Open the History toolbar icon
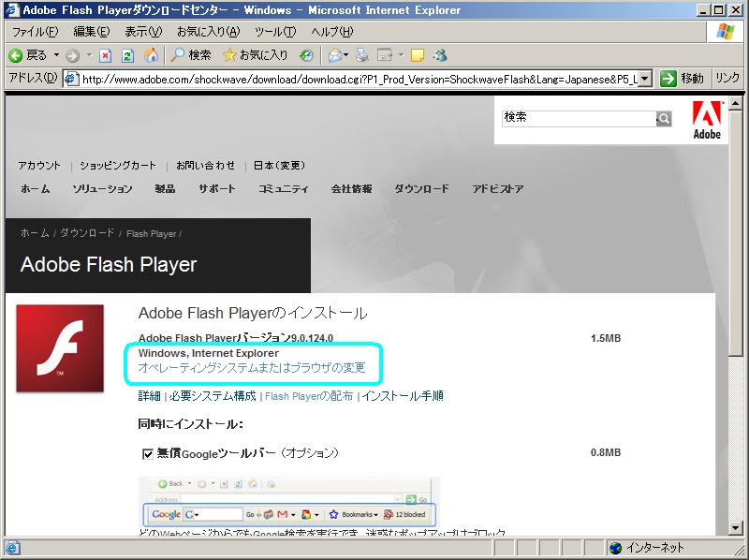 (x=307, y=56)
